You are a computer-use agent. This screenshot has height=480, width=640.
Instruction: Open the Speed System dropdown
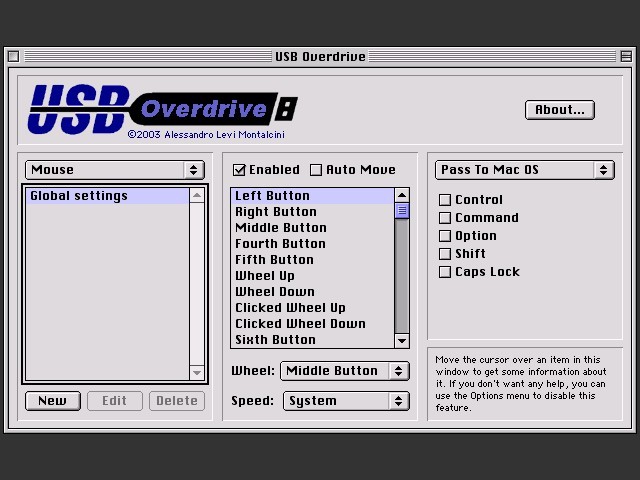click(x=346, y=401)
